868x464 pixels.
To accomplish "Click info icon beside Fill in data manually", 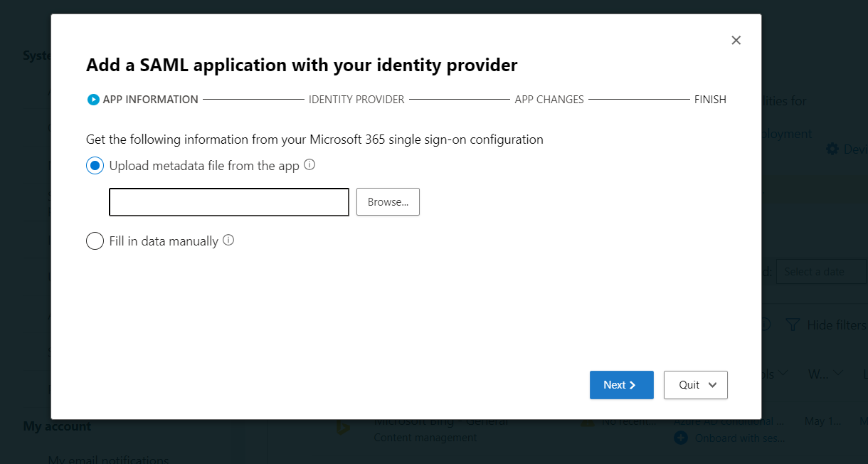I will coord(228,240).
